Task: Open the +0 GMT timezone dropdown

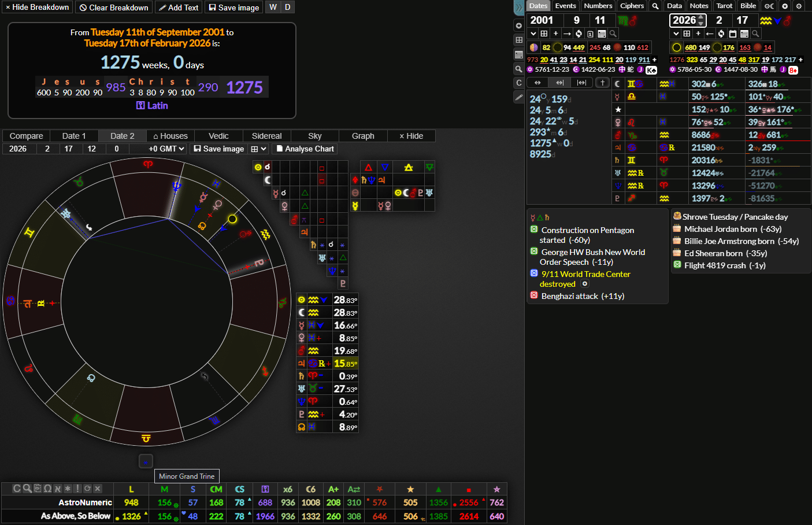Action: pyautogui.click(x=166, y=149)
